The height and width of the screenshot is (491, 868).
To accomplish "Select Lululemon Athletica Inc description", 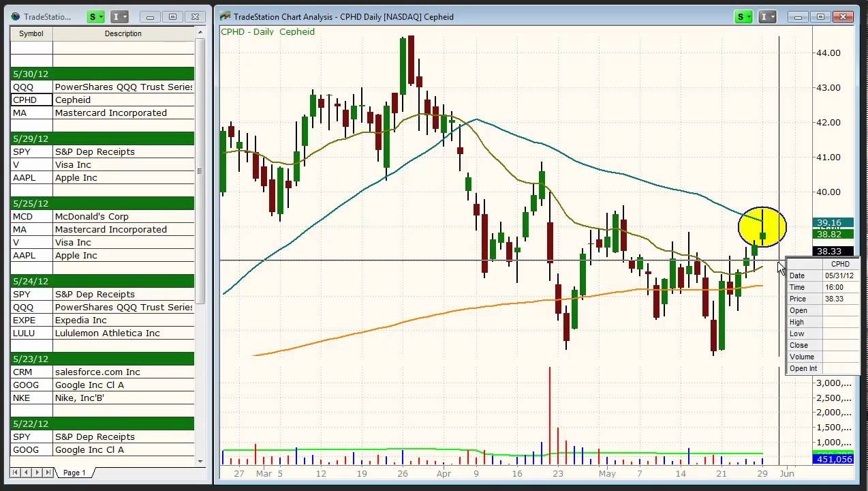I will (123, 333).
